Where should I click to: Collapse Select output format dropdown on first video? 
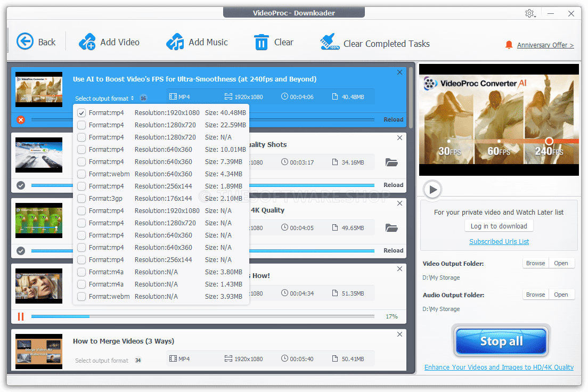pos(104,99)
